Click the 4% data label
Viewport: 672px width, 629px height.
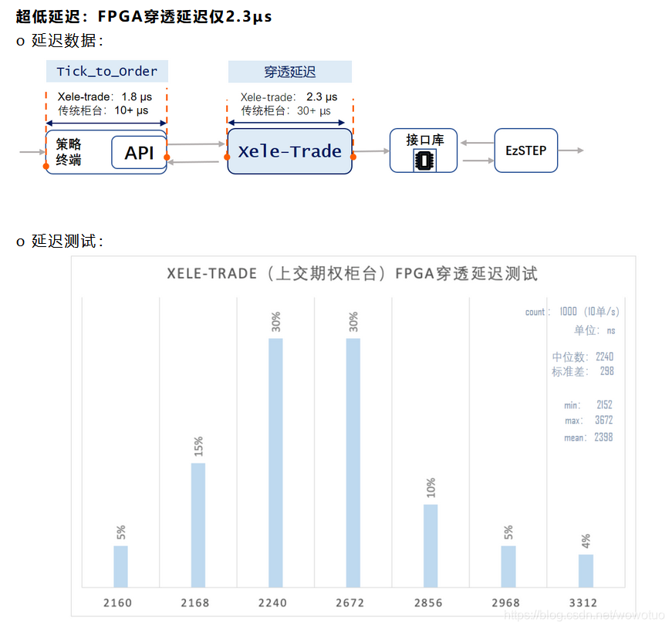click(586, 541)
